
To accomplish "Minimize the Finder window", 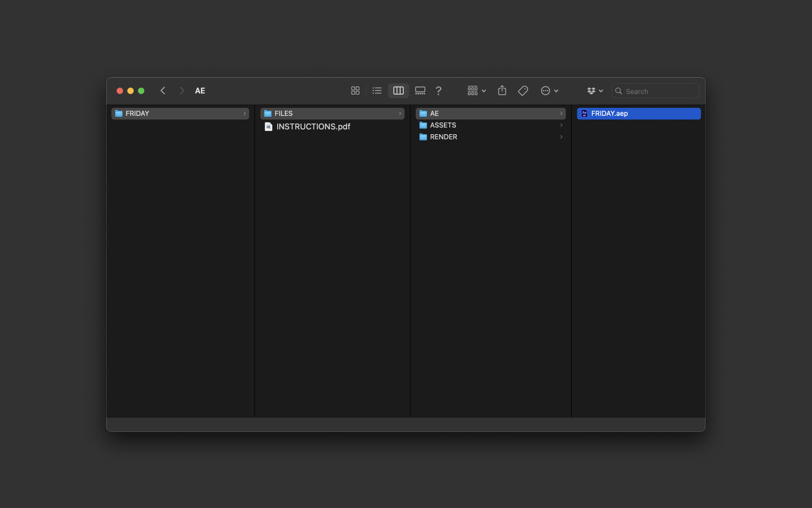I will pyautogui.click(x=130, y=90).
